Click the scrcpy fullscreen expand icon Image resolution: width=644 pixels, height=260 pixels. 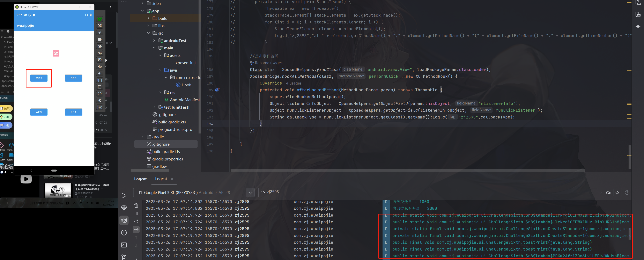click(x=99, y=26)
